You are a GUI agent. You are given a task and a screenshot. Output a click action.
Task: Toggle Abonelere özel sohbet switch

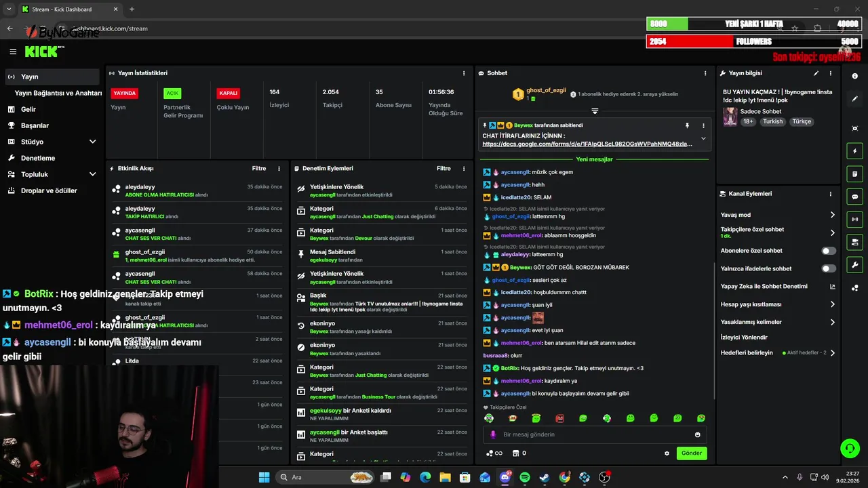(x=829, y=251)
